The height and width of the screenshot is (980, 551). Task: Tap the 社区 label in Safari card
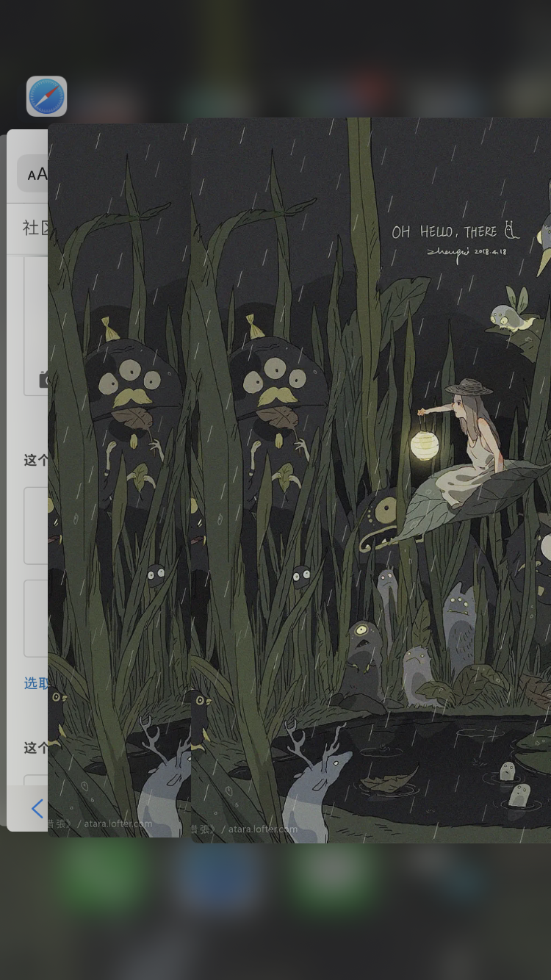click(35, 228)
